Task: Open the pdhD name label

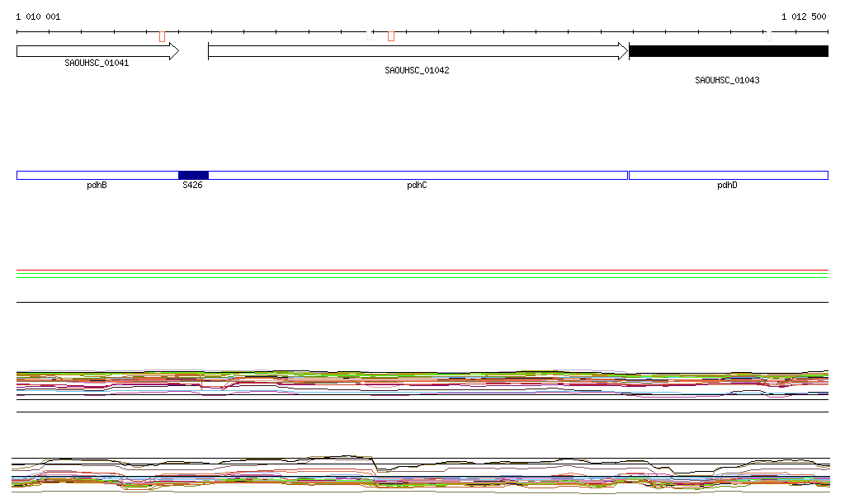Action: pyautogui.click(x=727, y=186)
